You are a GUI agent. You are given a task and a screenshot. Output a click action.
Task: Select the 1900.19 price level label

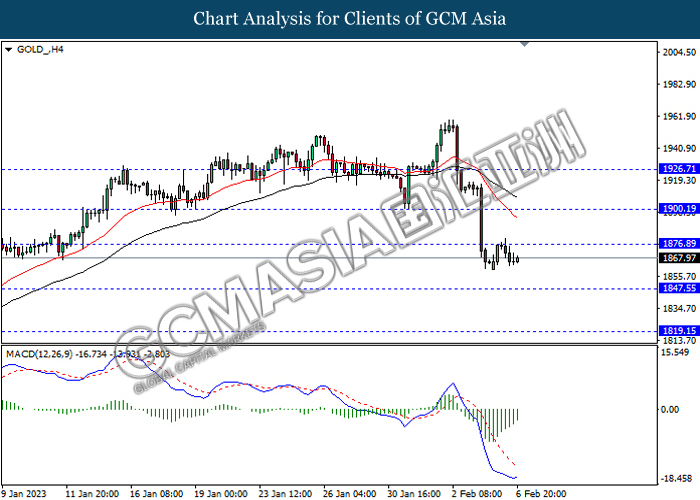pos(679,208)
